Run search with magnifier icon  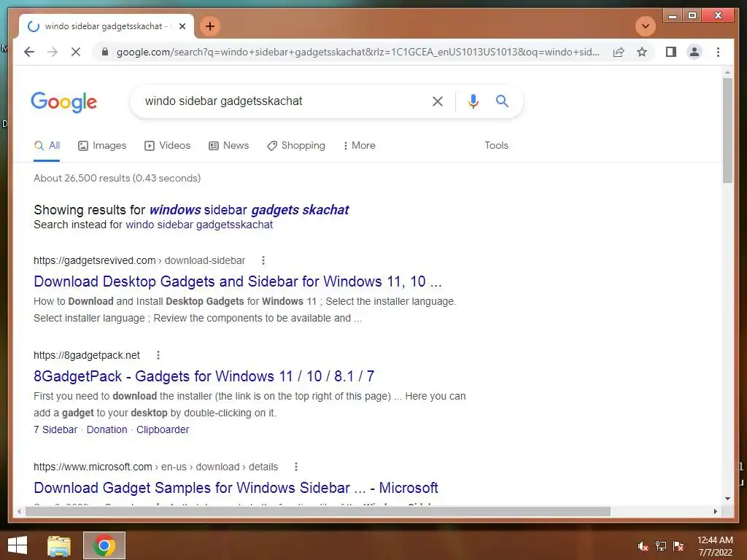click(x=502, y=101)
